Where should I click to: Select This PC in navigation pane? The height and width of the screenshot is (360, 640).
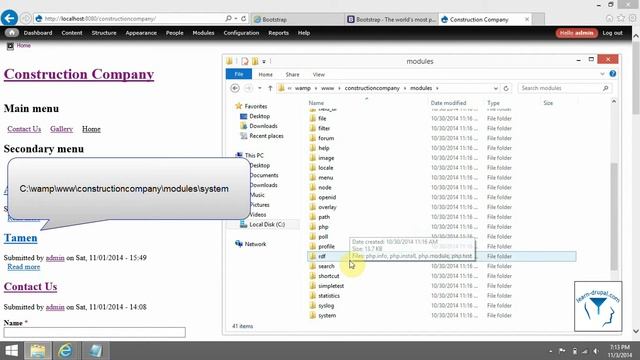pos(254,156)
